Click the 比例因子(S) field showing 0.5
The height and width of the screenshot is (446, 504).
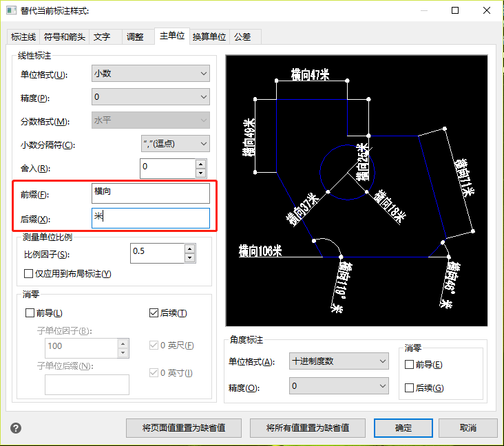click(x=157, y=253)
